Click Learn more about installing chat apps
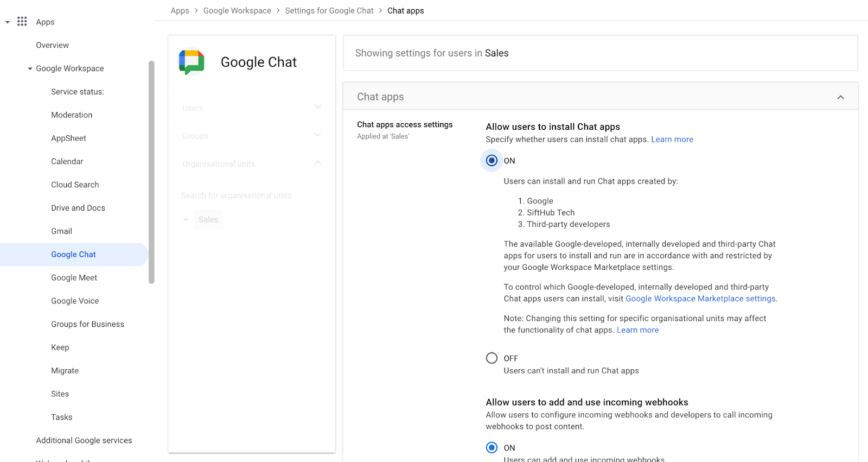This screenshot has width=868, height=462. (x=672, y=140)
